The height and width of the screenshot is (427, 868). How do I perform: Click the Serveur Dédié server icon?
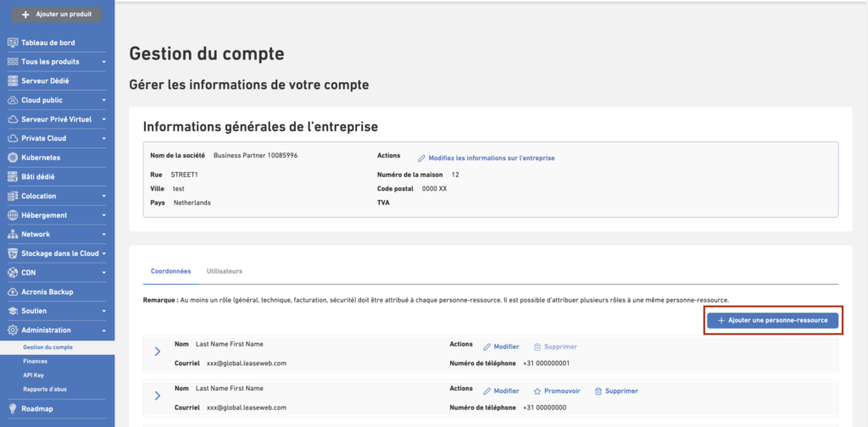(13, 80)
